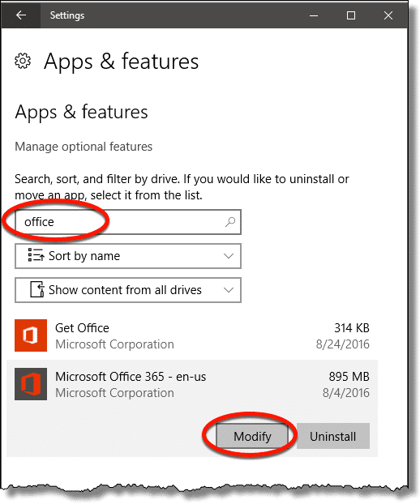Click the drive icon in the drives filter
Screen dimensions: 420x504
click(x=37, y=289)
